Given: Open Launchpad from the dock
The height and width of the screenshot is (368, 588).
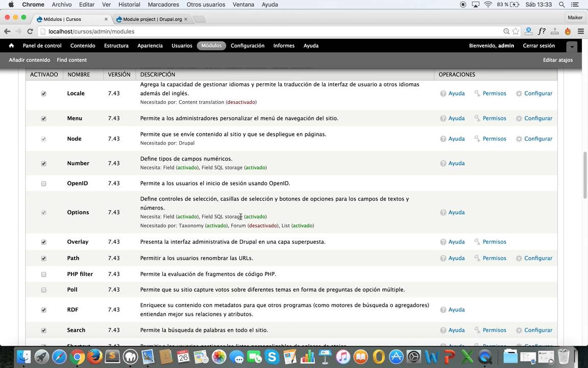Looking at the screenshot, I should point(42,357).
